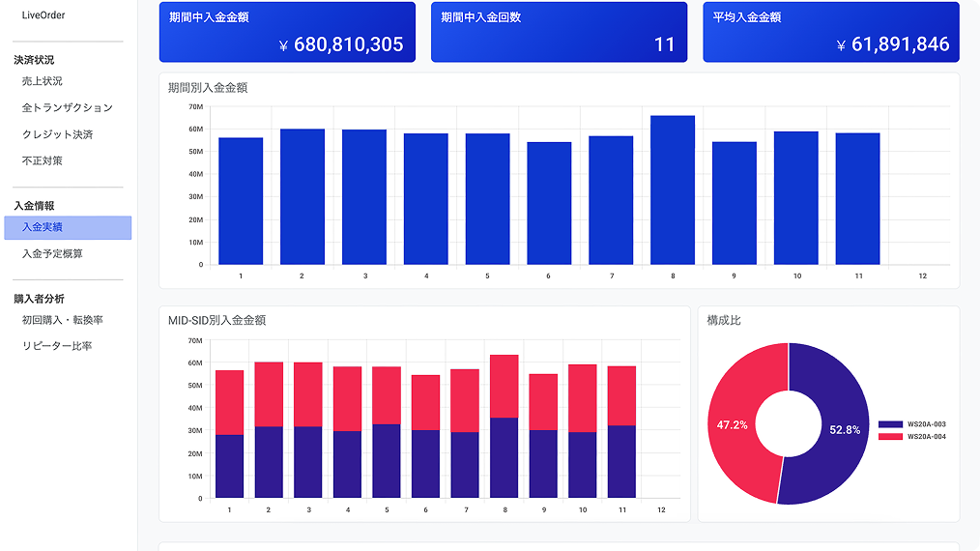980x551 pixels.
Task: Open 全トランザクション page
Action: tap(67, 108)
